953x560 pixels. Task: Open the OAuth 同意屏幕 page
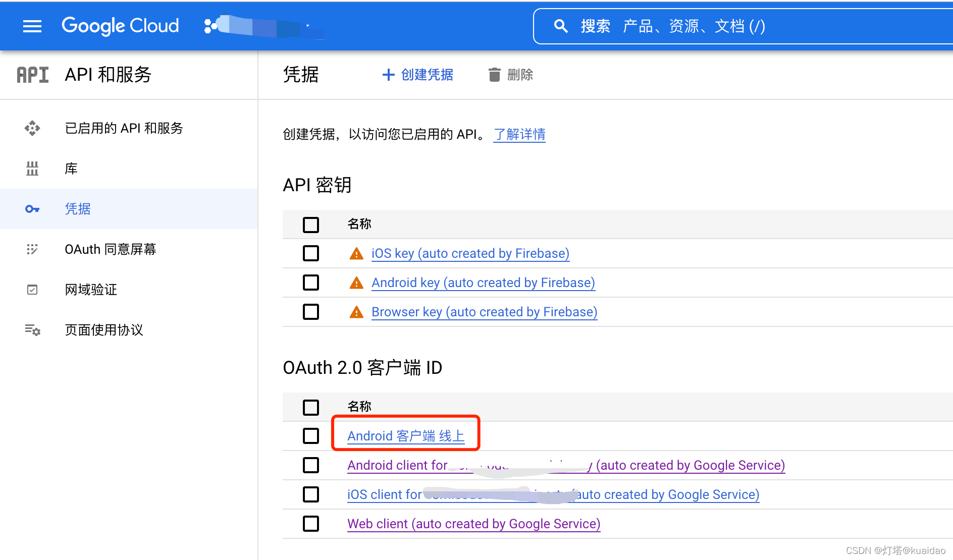coord(111,249)
